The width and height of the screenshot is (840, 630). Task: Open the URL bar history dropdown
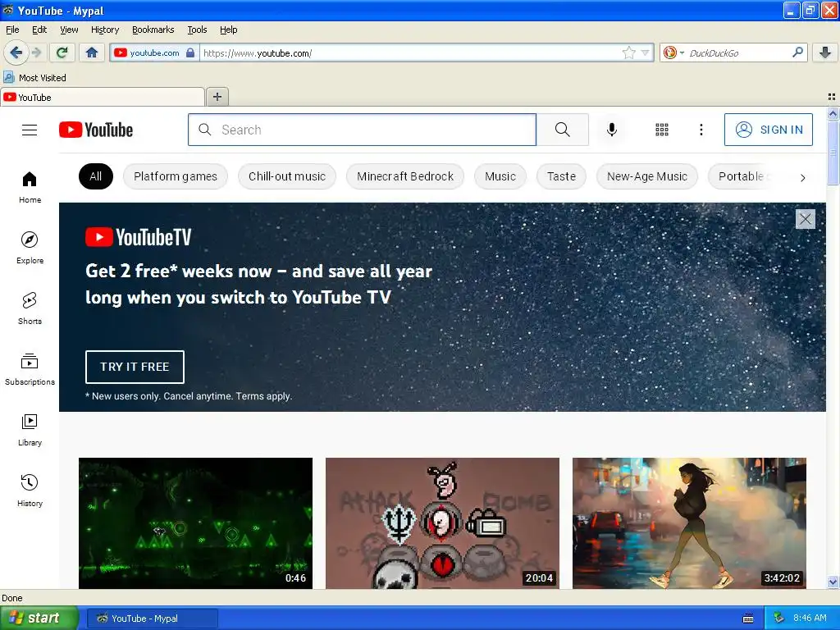646,52
